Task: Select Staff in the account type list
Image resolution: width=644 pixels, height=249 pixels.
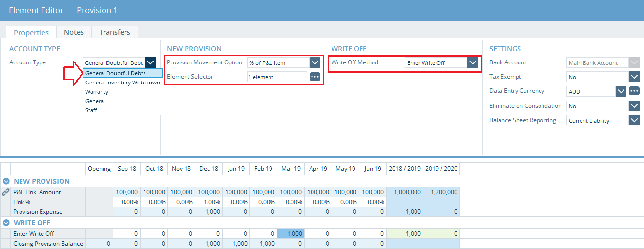Action: [91, 110]
